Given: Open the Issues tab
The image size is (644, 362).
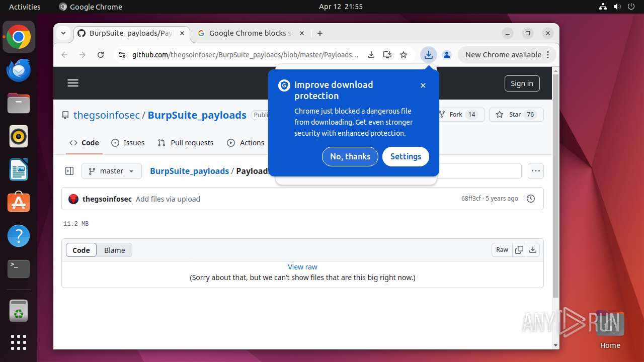Looking at the screenshot, I should pyautogui.click(x=128, y=143).
